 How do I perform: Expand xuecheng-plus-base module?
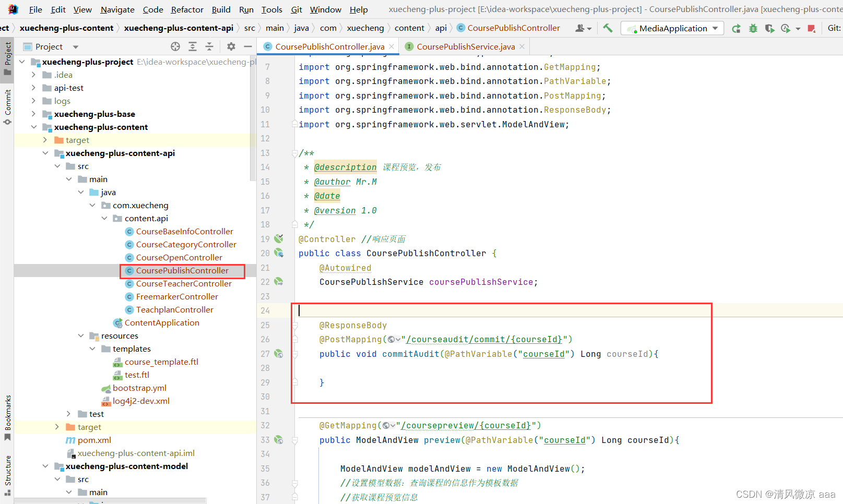point(33,114)
